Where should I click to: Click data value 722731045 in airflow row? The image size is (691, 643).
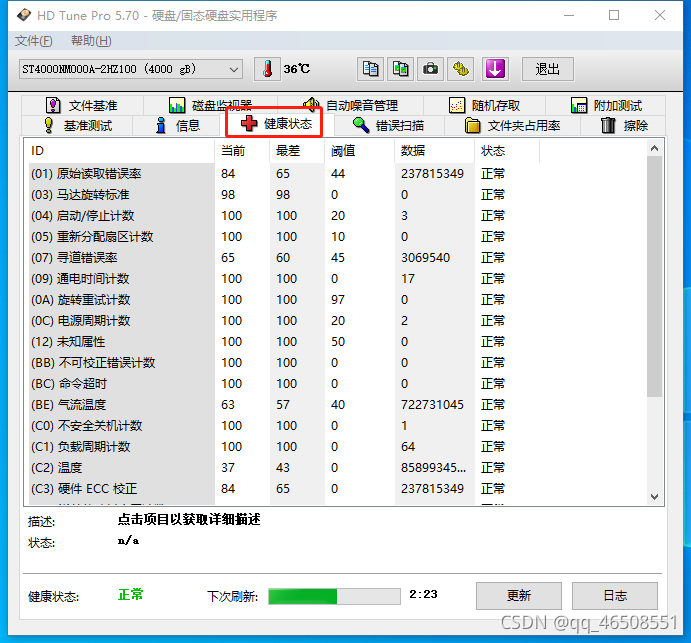pos(432,405)
